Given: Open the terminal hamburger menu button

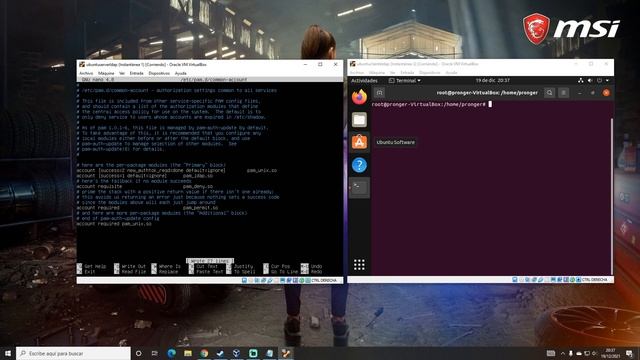Looking at the screenshot, I should [x=564, y=93].
